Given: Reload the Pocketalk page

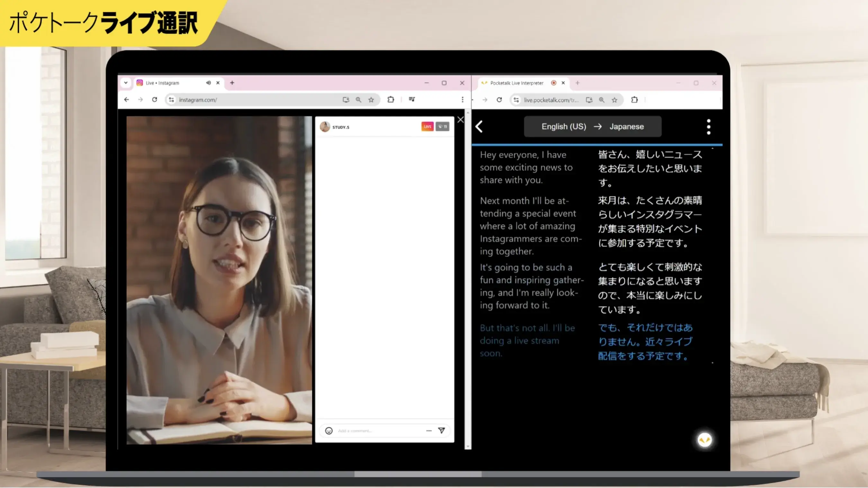Looking at the screenshot, I should coord(499,100).
